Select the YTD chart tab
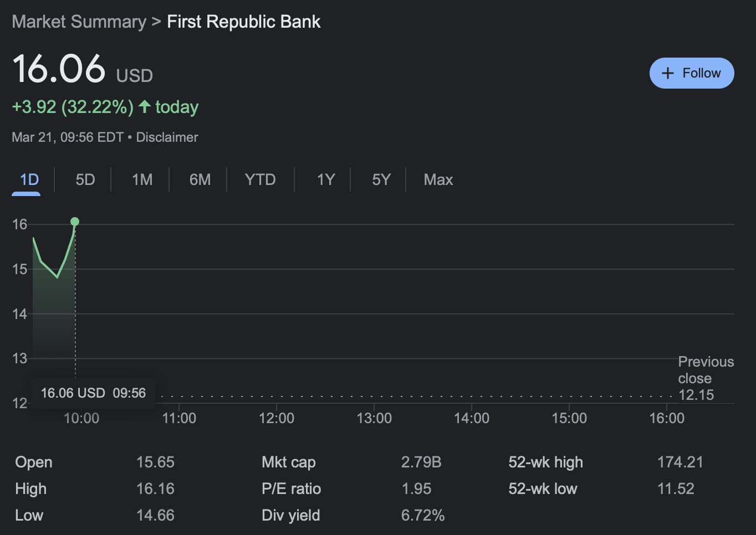 (260, 179)
